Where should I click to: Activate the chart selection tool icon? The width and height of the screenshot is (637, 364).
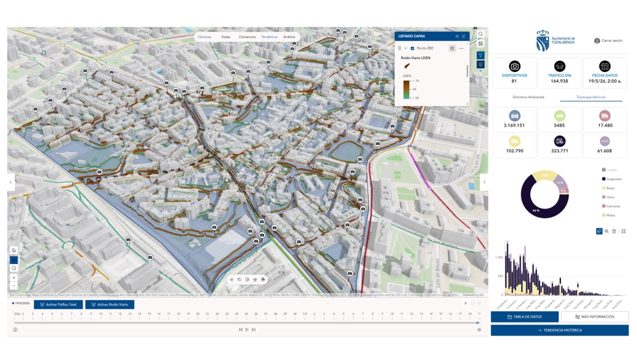pyautogui.click(x=599, y=231)
